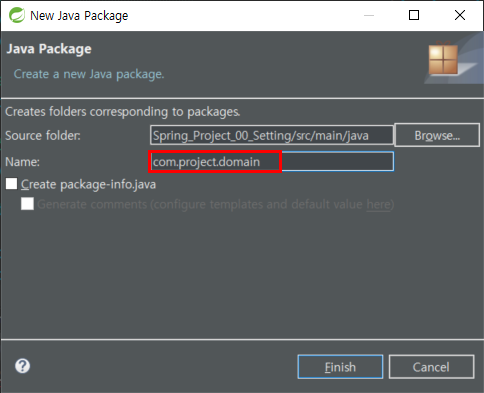Open templates settings via the 'here' link
The width and height of the screenshot is (484, 393).
378,204
